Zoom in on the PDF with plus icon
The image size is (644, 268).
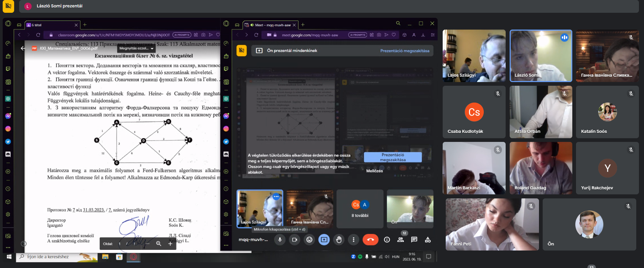click(170, 244)
